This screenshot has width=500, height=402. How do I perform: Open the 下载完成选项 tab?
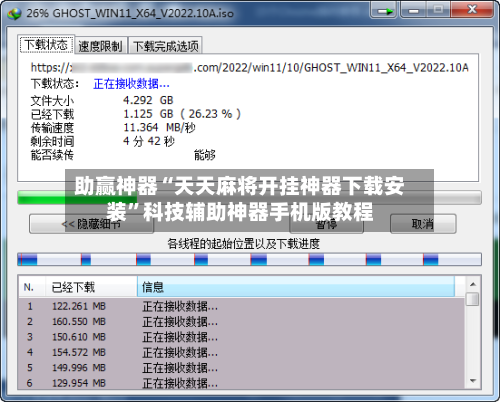point(166,46)
